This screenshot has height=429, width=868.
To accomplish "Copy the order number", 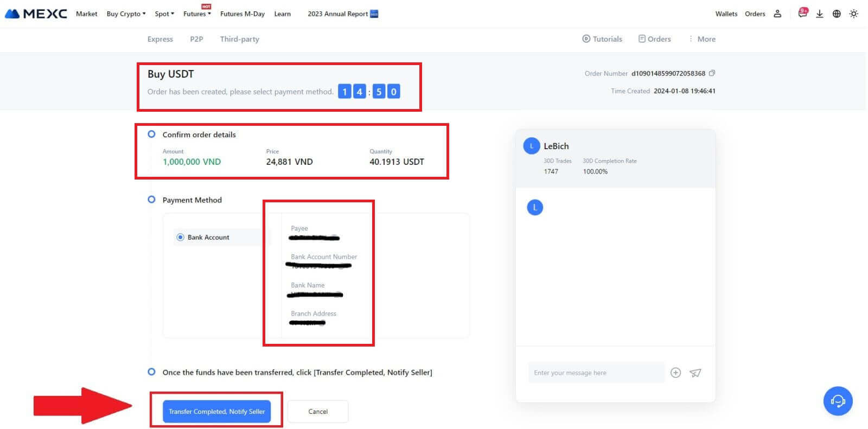I will pyautogui.click(x=712, y=73).
